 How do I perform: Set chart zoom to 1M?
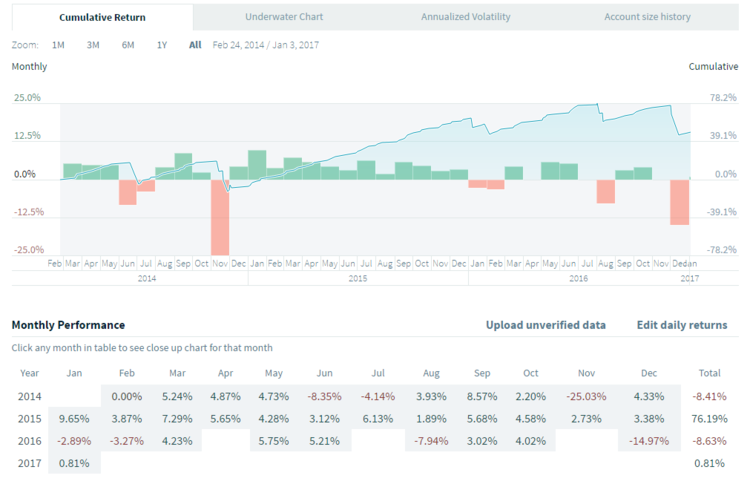pos(58,45)
